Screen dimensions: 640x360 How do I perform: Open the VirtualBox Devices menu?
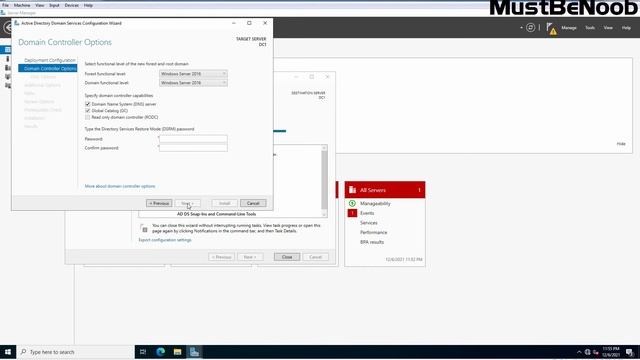pyautogui.click(x=71, y=5)
